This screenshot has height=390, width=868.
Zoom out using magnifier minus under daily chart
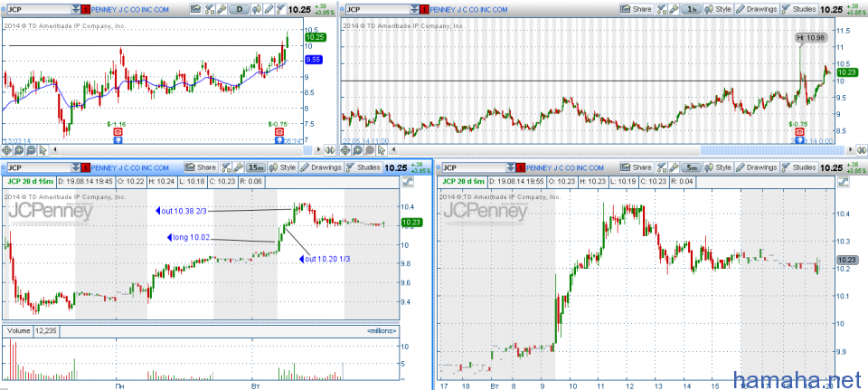pos(31,150)
